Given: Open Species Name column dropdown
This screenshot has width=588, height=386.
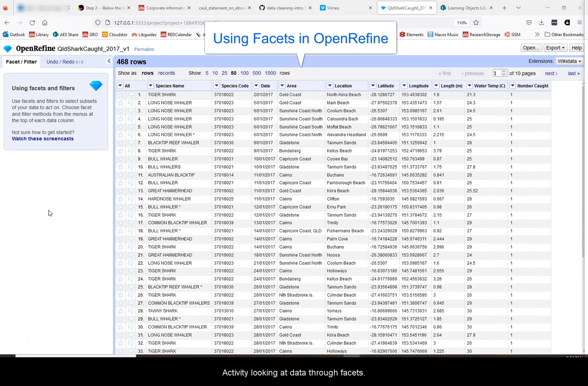Looking at the screenshot, I should (150, 86).
